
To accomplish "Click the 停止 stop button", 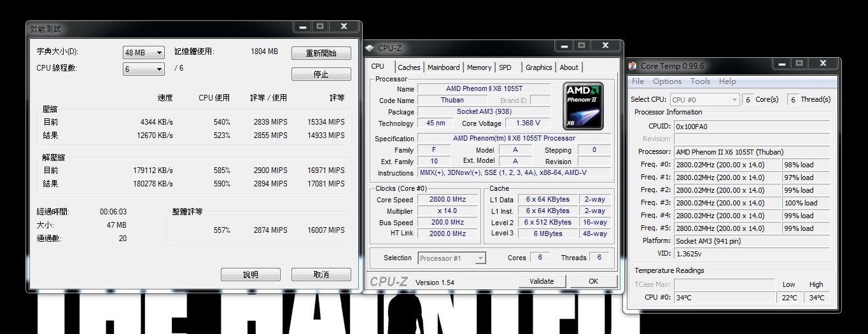I will (321, 74).
